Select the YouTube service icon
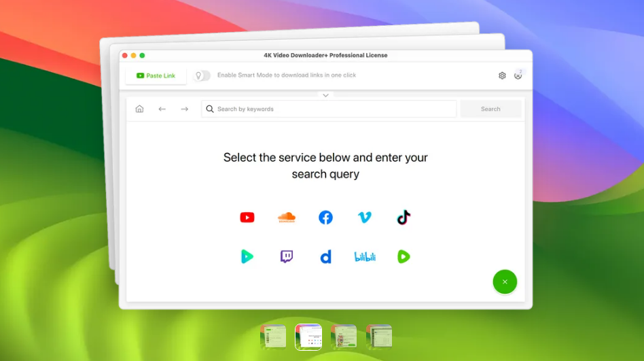The image size is (644, 361). click(247, 217)
